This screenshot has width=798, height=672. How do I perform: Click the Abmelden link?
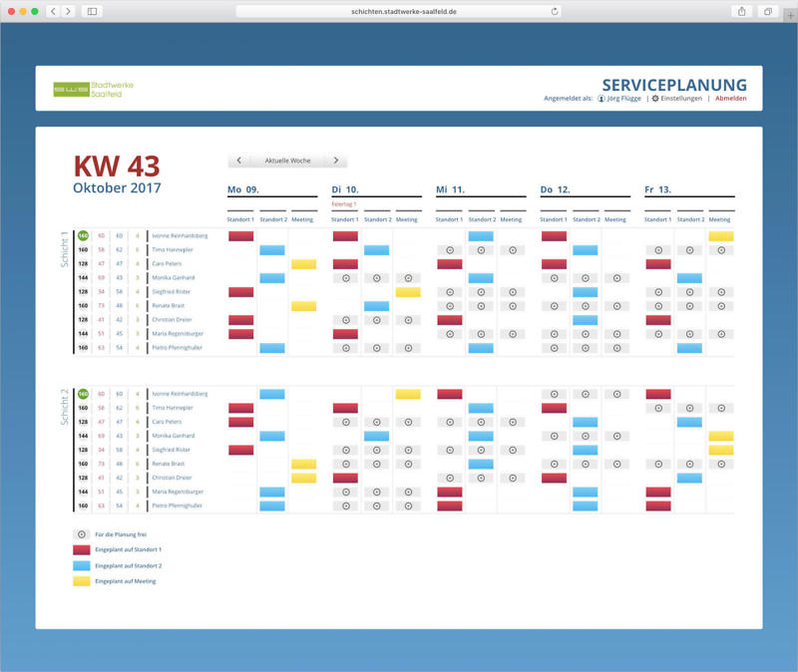[x=730, y=99]
